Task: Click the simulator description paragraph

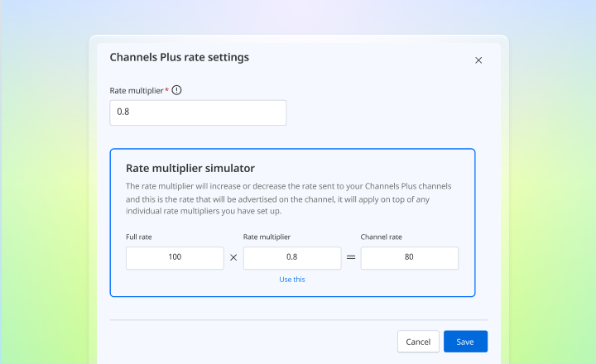Action: (289, 199)
